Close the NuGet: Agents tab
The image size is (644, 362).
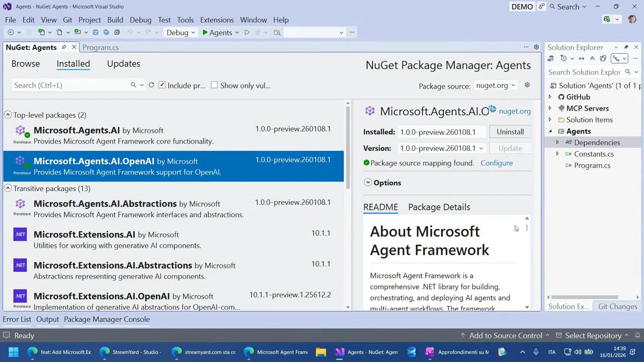tap(74, 47)
